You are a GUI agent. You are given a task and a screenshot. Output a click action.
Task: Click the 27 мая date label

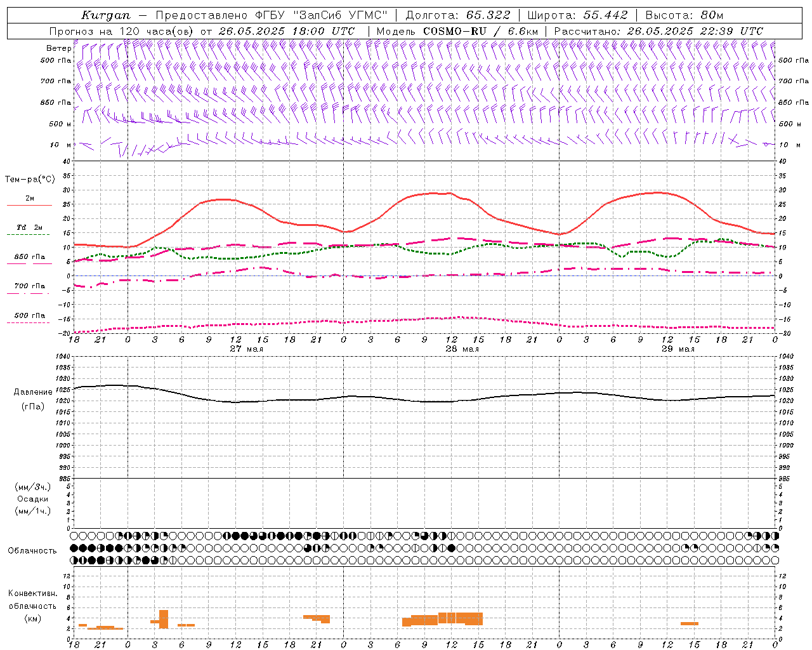tap(246, 349)
